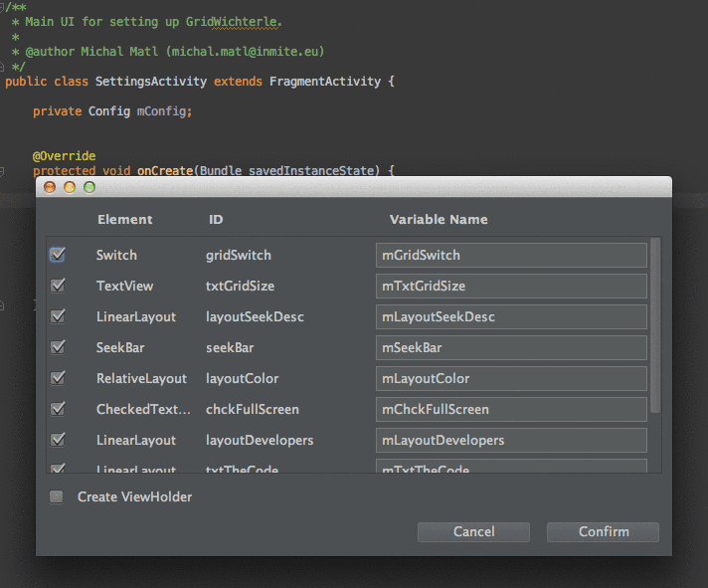
Task: Toggle the CheckedText row checkbox
Action: point(58,409)
